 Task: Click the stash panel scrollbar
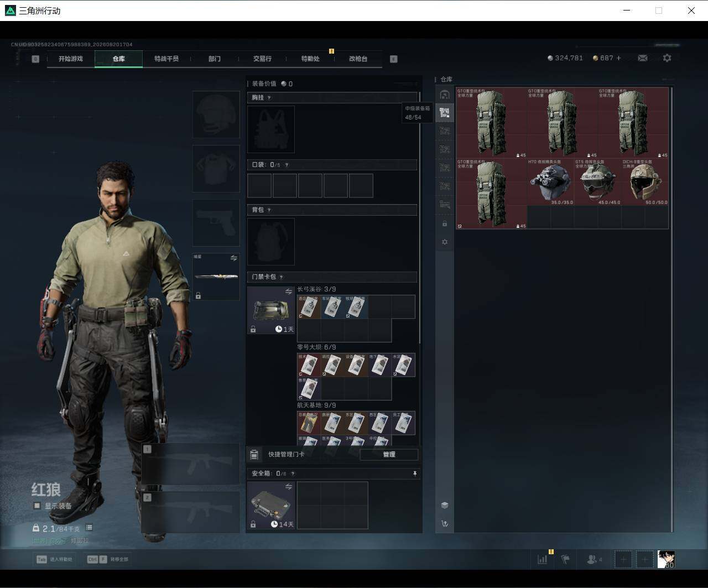click(672, 309)
